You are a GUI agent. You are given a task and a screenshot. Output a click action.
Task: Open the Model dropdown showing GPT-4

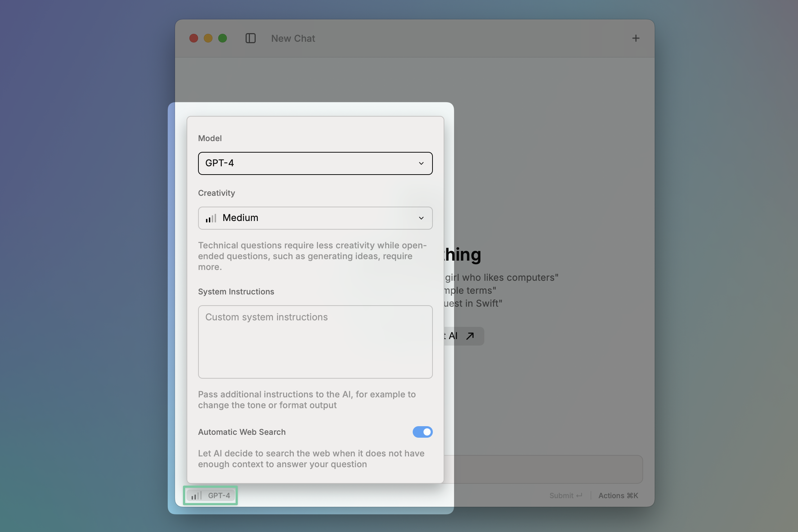point(315,163)
